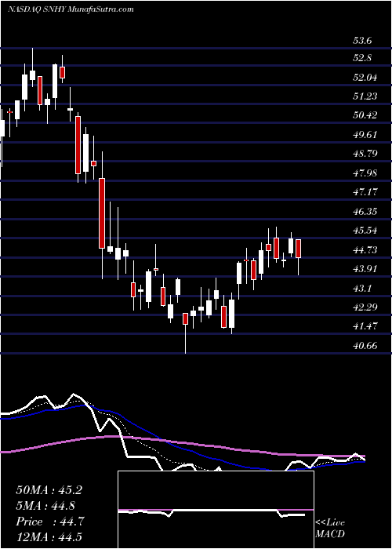Select the 12MA : 44.5 readout
Screen dimensions: 392x549
49,537
